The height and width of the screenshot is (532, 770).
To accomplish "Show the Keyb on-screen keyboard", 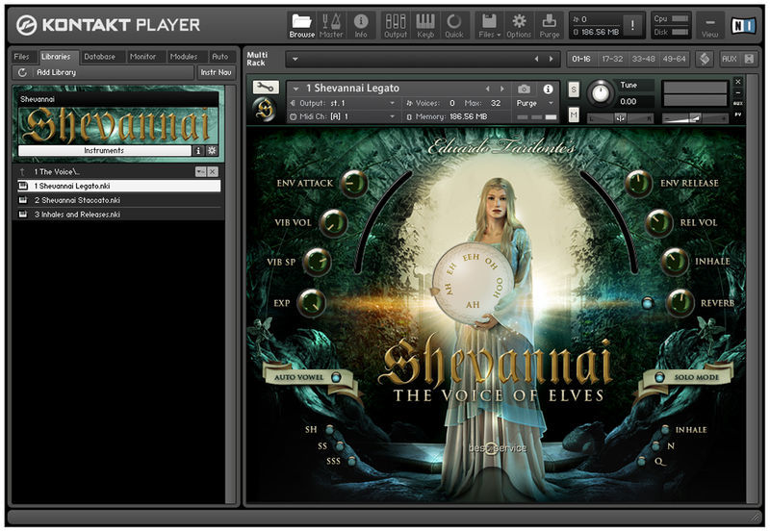I will point(425,26).
